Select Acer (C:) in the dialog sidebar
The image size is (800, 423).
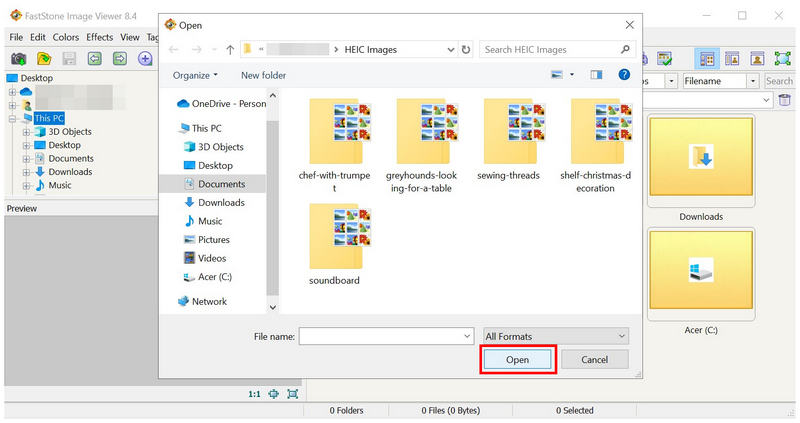click(x=208, y=277)
